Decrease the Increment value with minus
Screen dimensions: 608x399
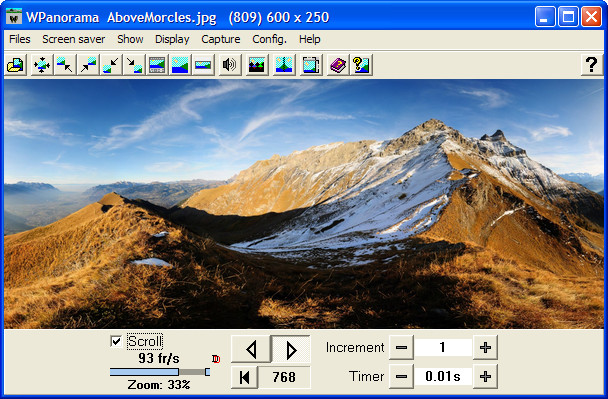[x=401, y=347]
